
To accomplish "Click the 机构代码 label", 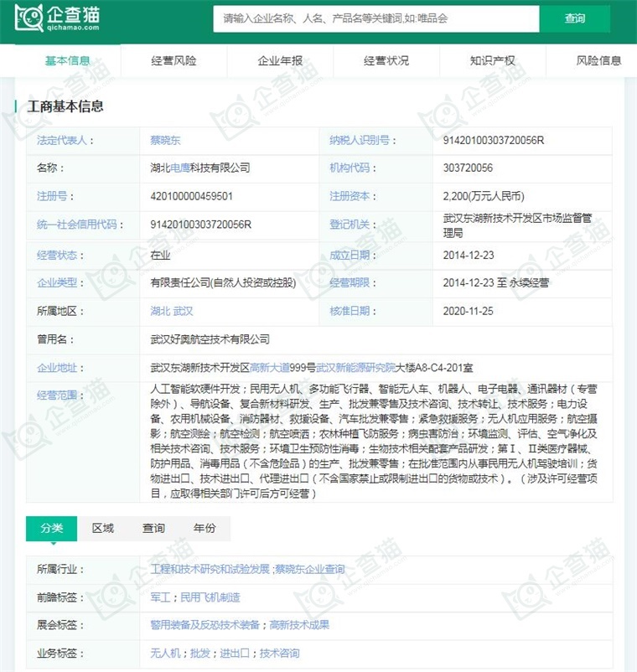I will (350, 168).
